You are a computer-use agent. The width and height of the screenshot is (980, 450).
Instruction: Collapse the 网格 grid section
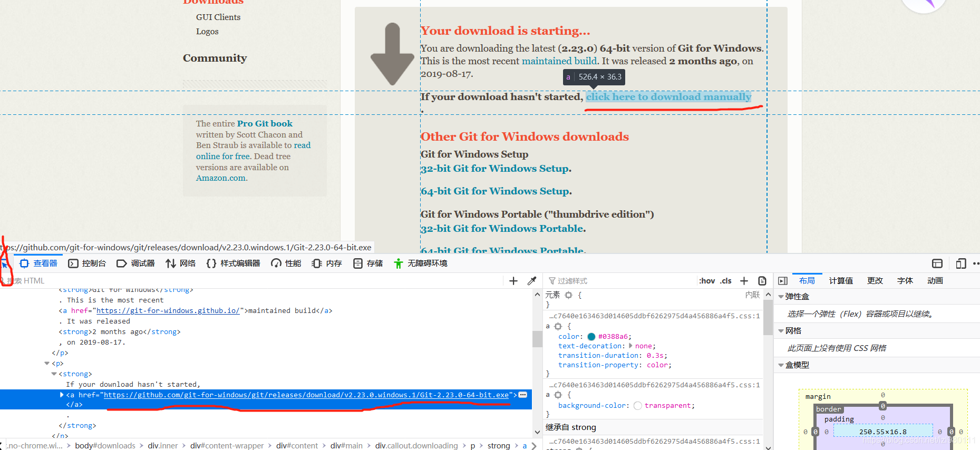[x=781, y=331]
